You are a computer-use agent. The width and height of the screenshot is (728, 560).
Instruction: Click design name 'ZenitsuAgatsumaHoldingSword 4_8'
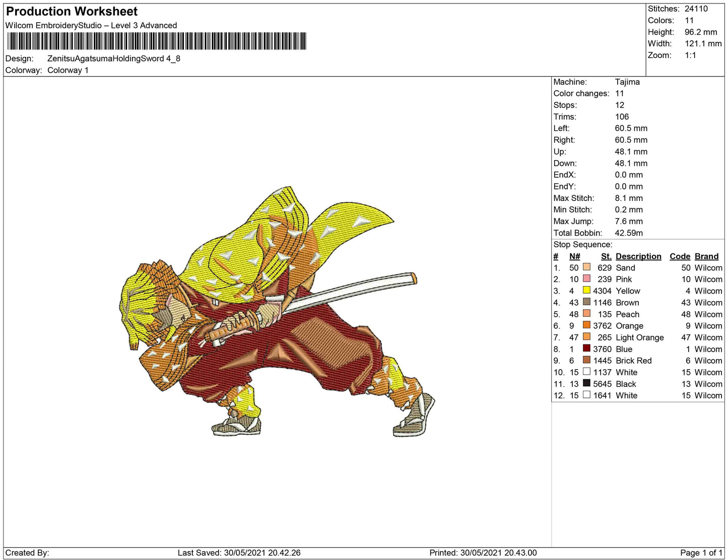[114, 58]
